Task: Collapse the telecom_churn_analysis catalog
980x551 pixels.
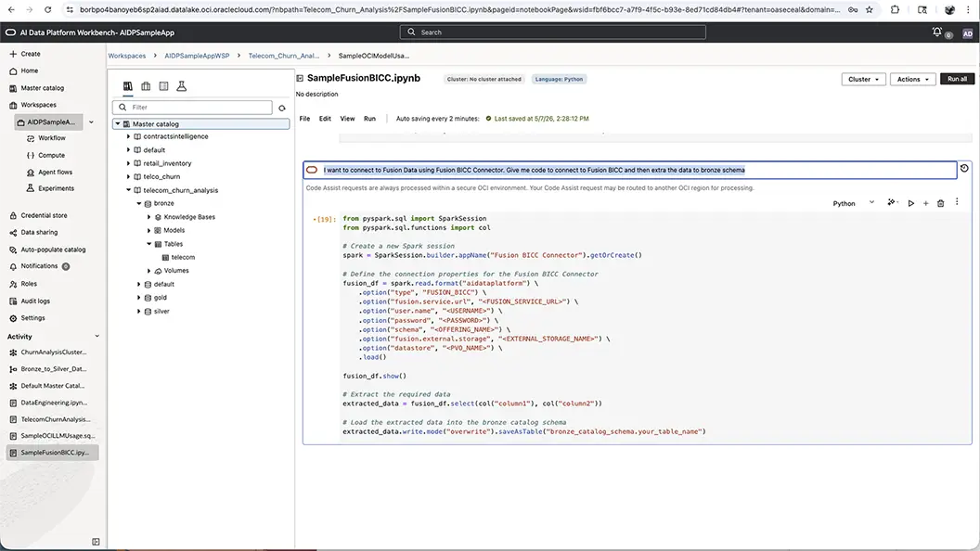Action: pos(129,190)
